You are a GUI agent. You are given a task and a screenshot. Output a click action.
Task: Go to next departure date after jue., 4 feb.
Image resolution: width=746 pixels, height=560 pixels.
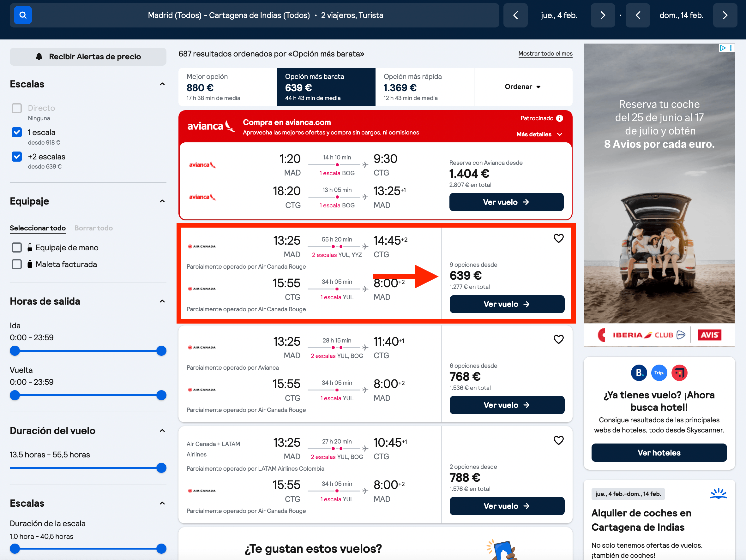(x=603, y=15)
